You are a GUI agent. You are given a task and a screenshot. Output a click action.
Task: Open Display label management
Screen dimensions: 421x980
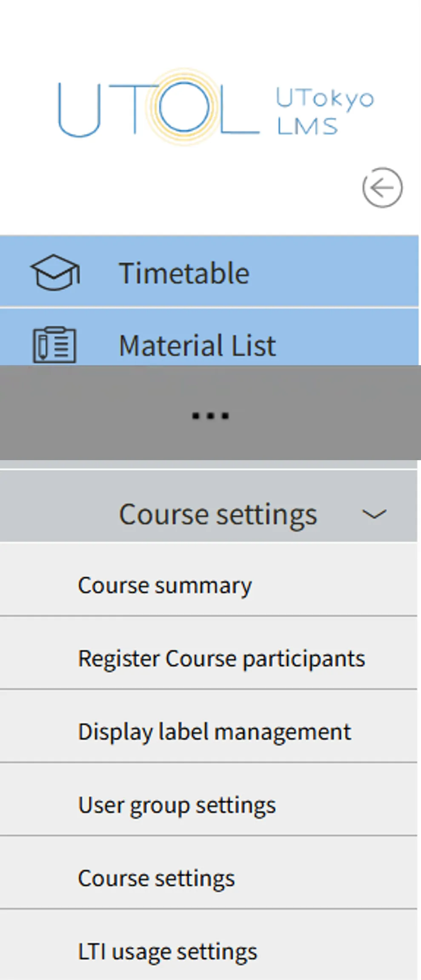215,732
